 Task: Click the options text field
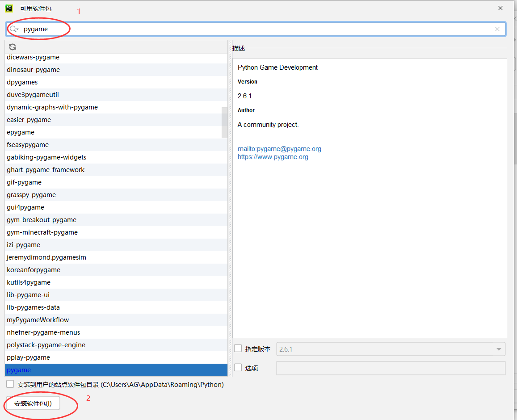click(x=391, y=368)
